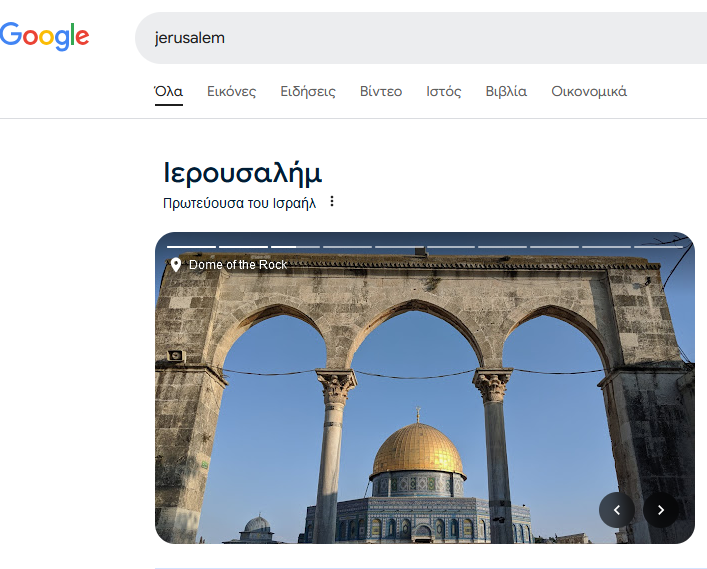Open the Dome of the Rock photo

[x=425, y=388]
